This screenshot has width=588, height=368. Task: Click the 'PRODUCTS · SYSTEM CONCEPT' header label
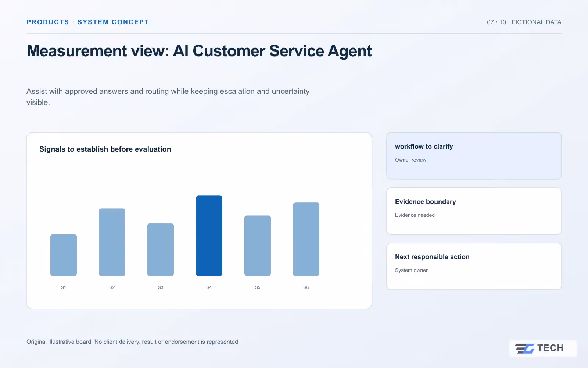pos(87,22)
